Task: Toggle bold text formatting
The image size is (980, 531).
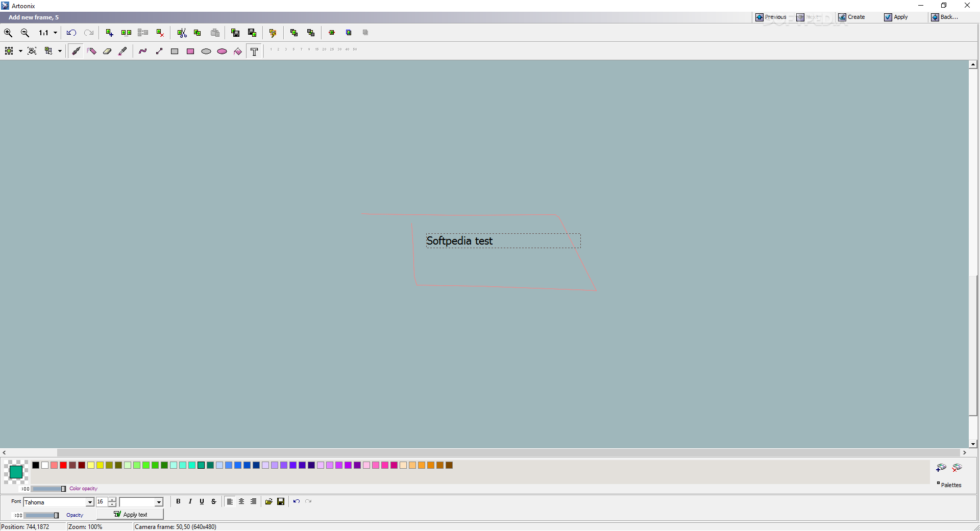Action: coord(178,501)
